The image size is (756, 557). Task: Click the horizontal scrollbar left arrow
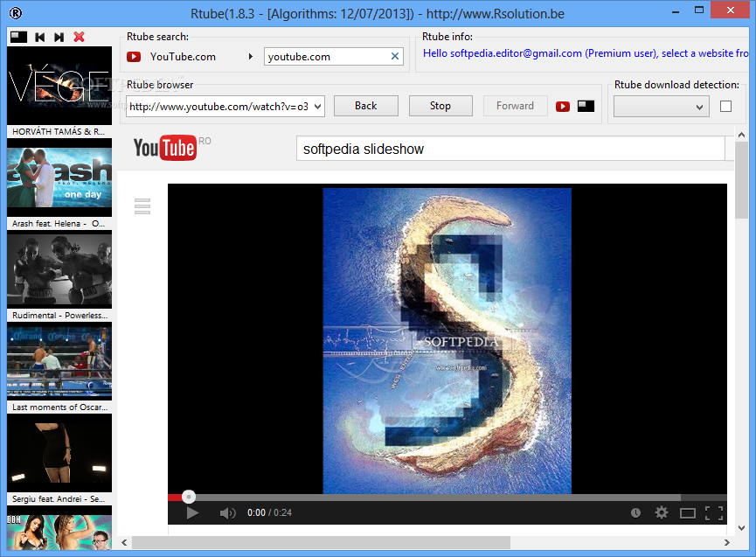click(124, 542)
